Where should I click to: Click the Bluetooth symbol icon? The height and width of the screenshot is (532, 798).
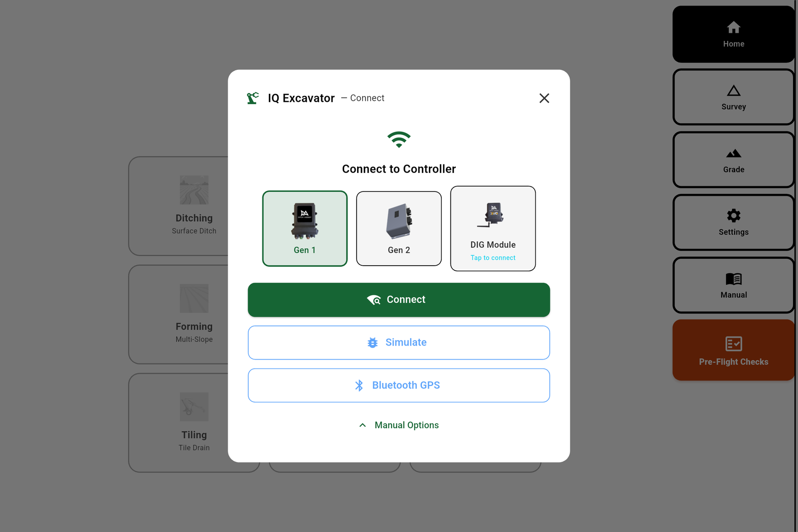(x=359, y=385)
